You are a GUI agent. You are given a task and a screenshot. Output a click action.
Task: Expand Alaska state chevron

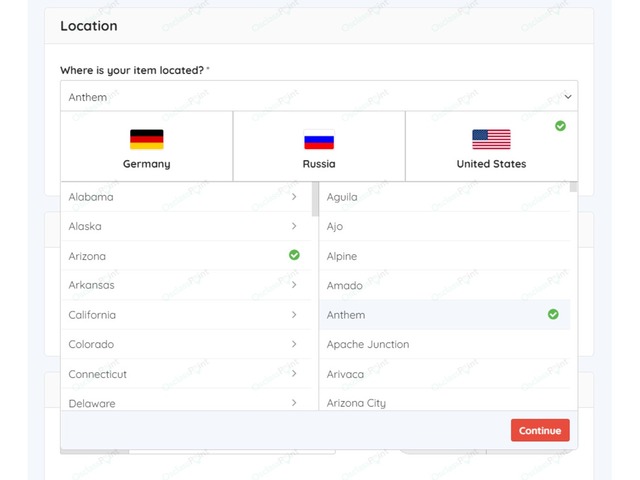[294, 226]
